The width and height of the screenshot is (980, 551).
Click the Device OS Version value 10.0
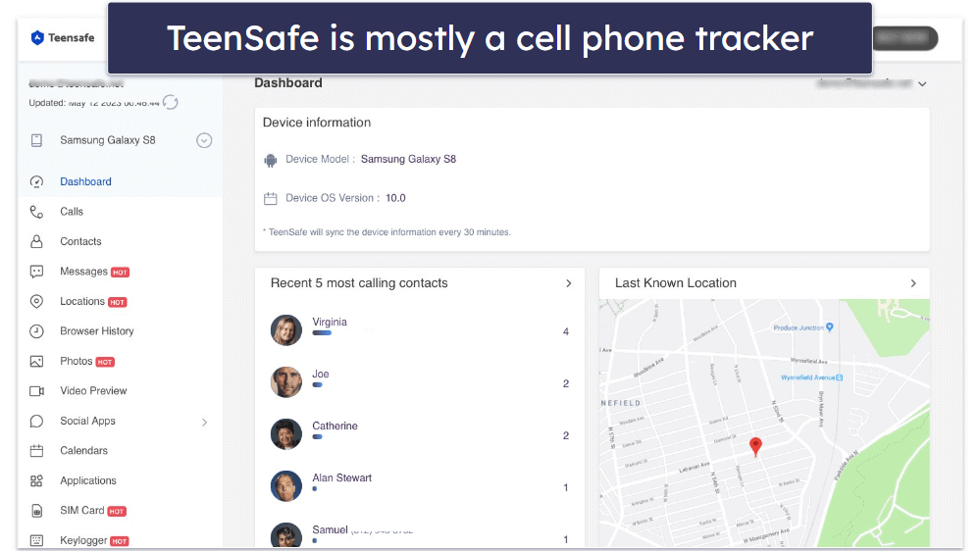[395, 198]
